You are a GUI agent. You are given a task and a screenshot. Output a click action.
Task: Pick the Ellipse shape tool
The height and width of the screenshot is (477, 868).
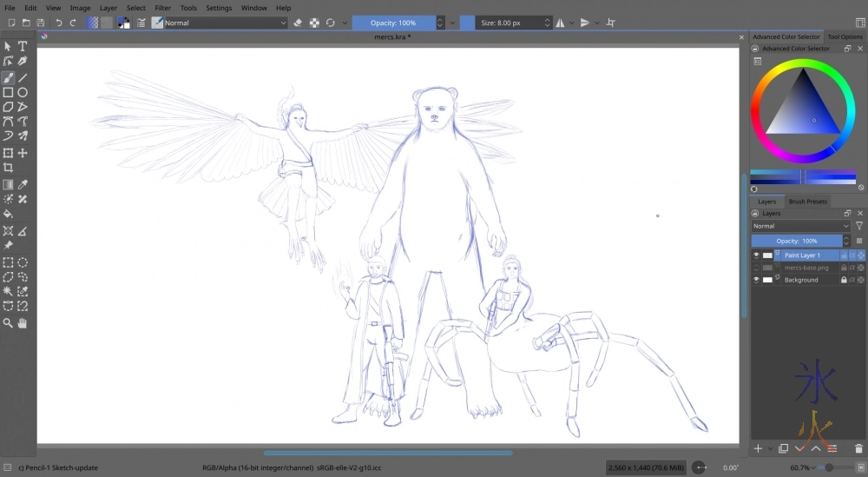[x=23, y=92]
